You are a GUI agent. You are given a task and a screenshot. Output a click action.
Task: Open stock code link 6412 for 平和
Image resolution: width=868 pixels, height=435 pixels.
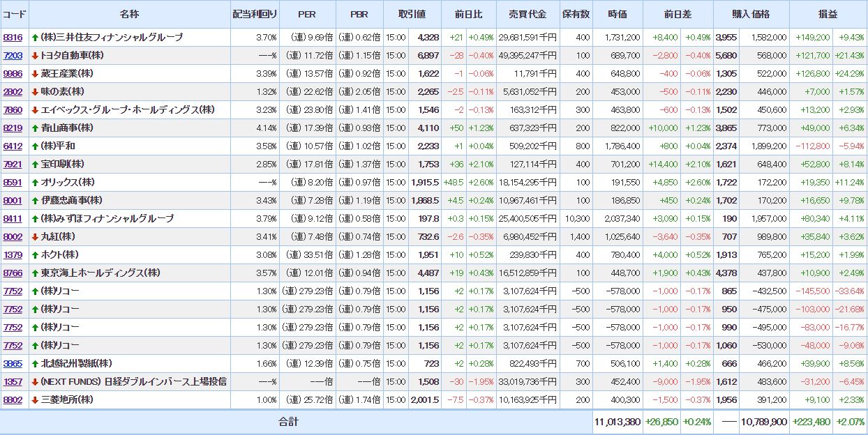click(x=13, y=146)
